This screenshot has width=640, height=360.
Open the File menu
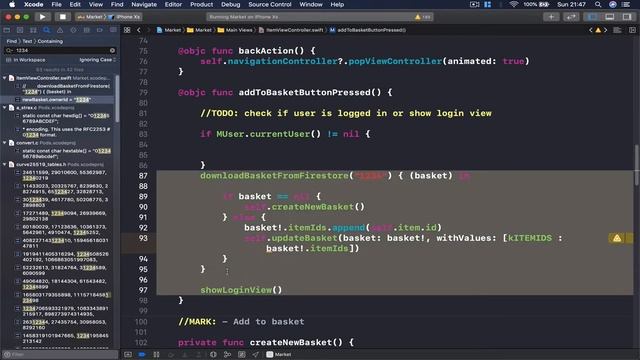click(56, 4)
